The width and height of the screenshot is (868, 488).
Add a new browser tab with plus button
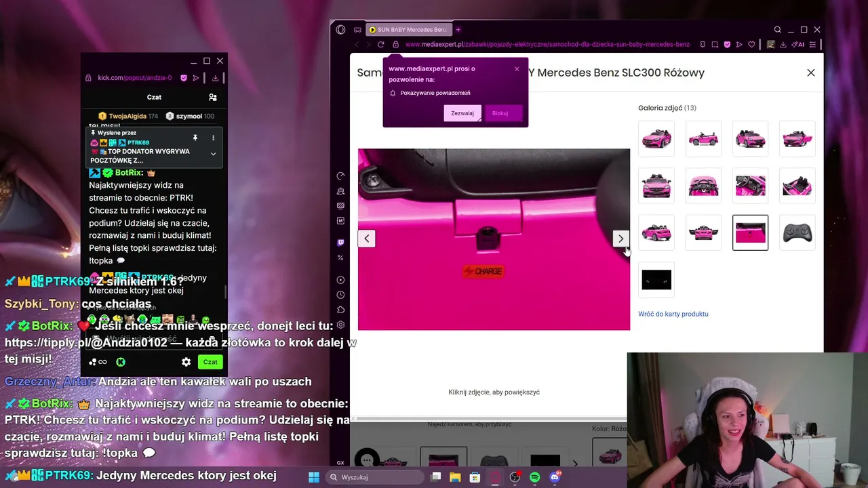pyautogui.click(x=458, y=30)
